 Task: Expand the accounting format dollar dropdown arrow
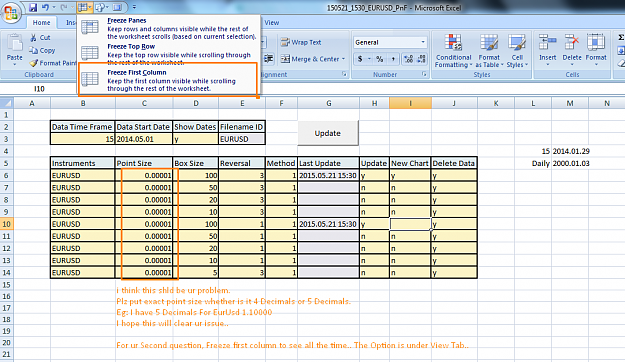(x=369, y=59)
